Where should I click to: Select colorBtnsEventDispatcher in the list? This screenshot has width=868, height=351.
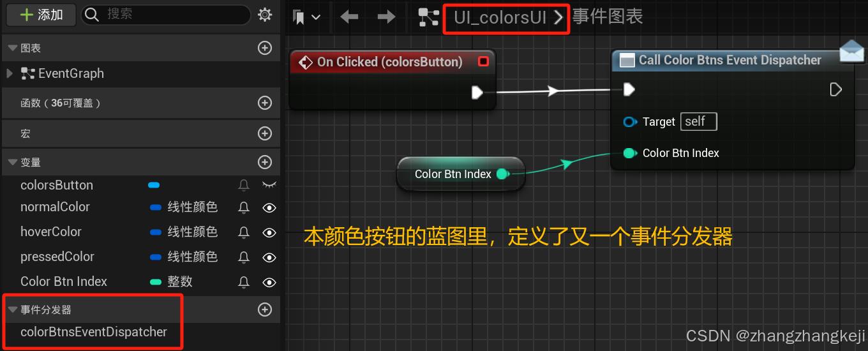click(94, 332)
